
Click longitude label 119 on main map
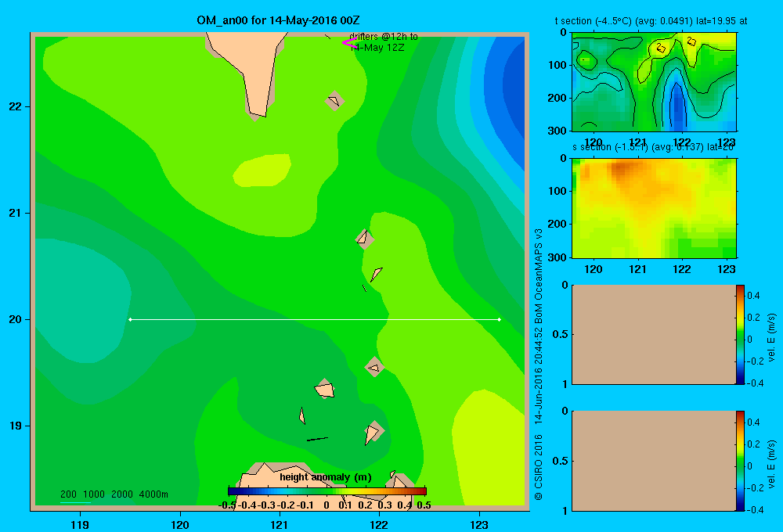pos(80,525)
